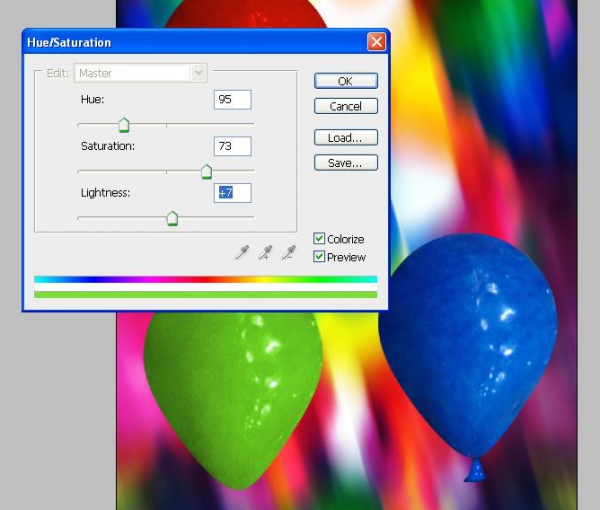Image resolution: width=600 pixels, height=510 pixels.
Task: Click the Lightness: label text
Action: point(105,193)
